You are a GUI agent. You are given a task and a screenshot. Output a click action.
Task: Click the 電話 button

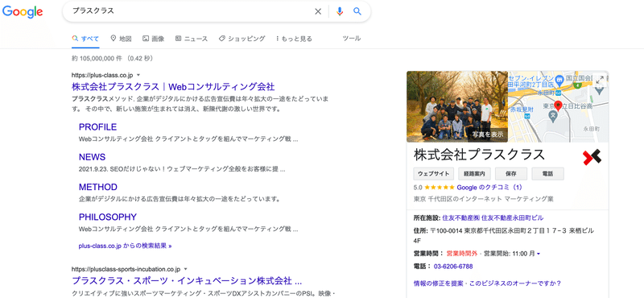[x=548, y=174]
